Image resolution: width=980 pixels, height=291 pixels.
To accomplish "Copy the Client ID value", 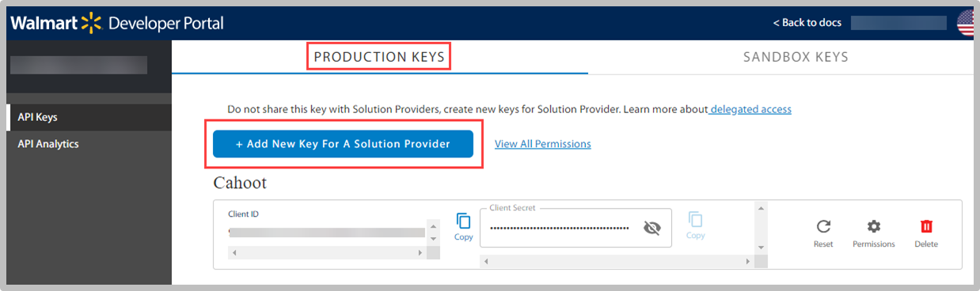I will [463, 227].
